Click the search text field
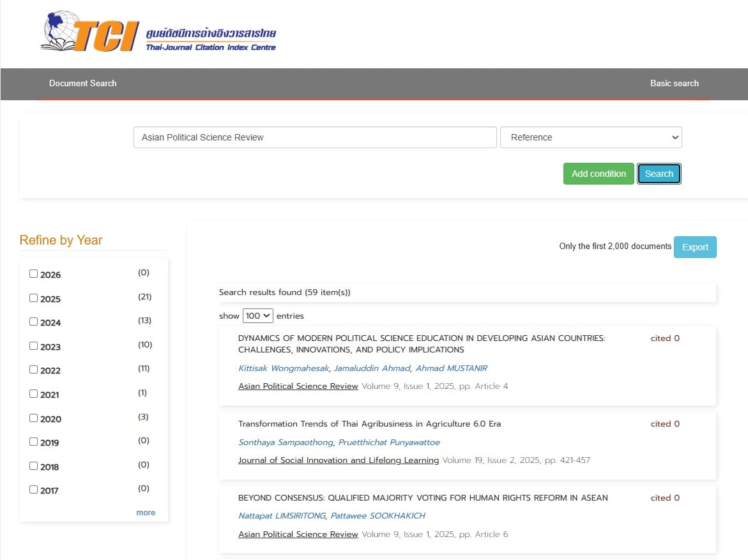The image size is (748, 560). (x=314, y=137)
